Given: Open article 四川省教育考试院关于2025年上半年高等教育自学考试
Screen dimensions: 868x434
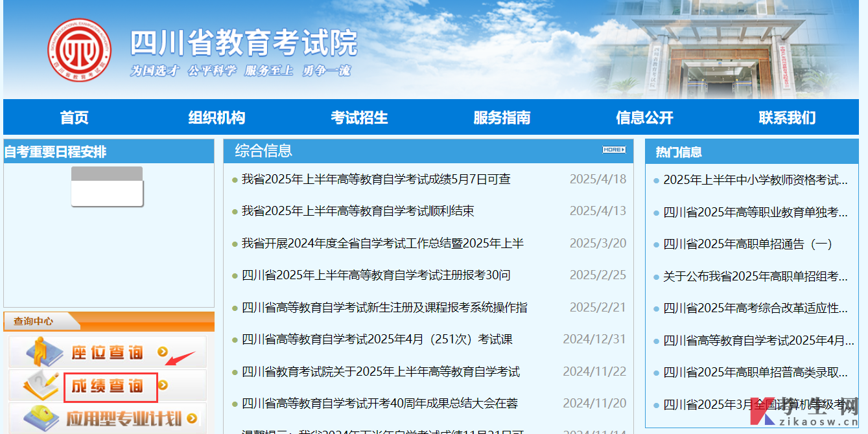Looking at the screenshot, I should tap(381, 372).
